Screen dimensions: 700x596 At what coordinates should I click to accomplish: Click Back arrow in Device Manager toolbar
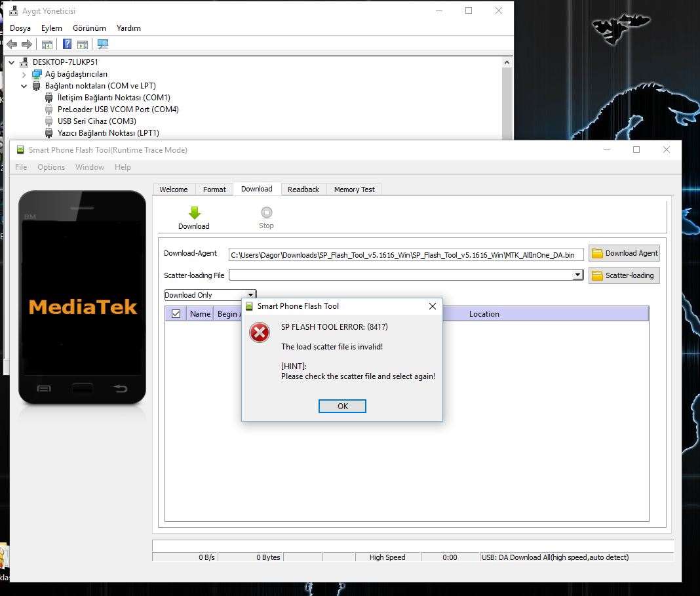[12, 44]
